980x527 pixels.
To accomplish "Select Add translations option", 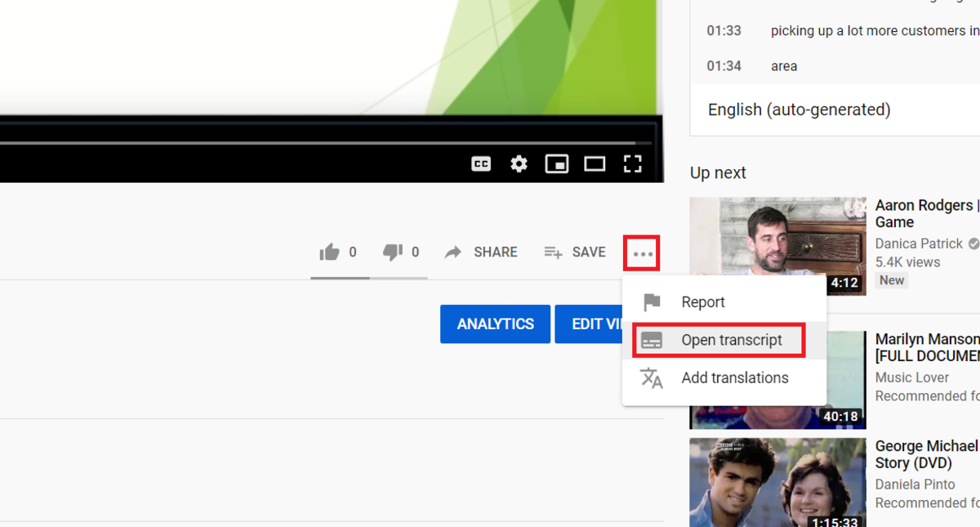I will (x=734, y=377).
